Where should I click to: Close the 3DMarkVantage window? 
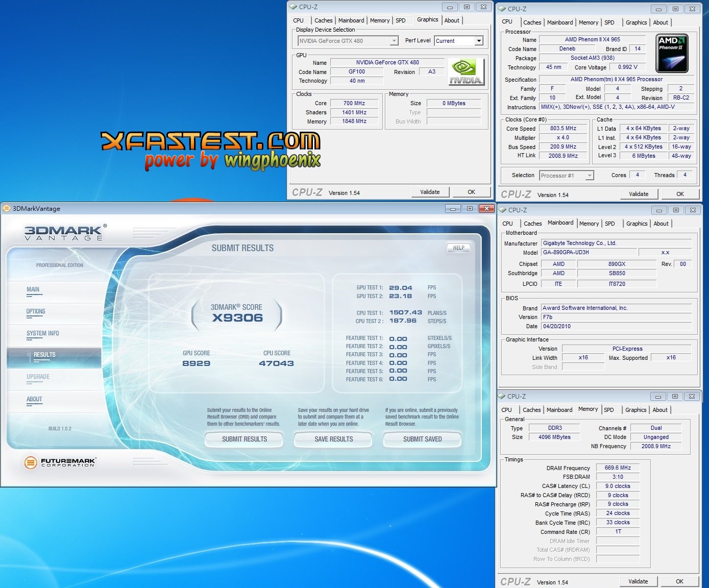click(487, 208)
